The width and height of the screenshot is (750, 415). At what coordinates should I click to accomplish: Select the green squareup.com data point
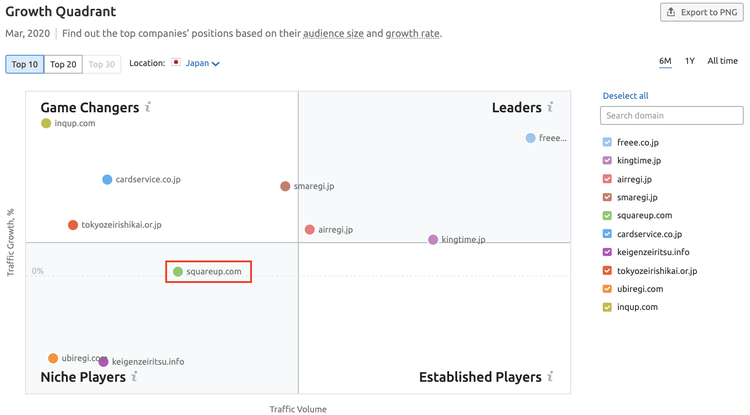coord(178,272)
